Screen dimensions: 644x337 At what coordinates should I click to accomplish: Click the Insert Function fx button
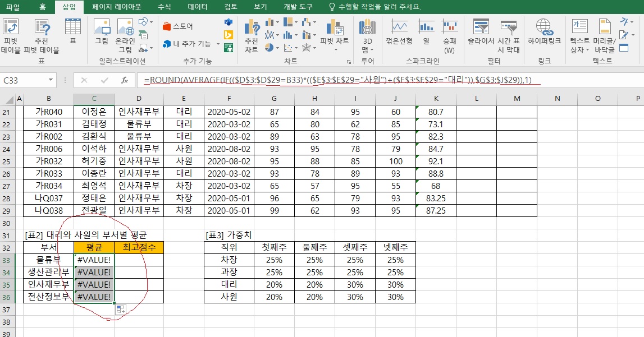pos(125,80)
